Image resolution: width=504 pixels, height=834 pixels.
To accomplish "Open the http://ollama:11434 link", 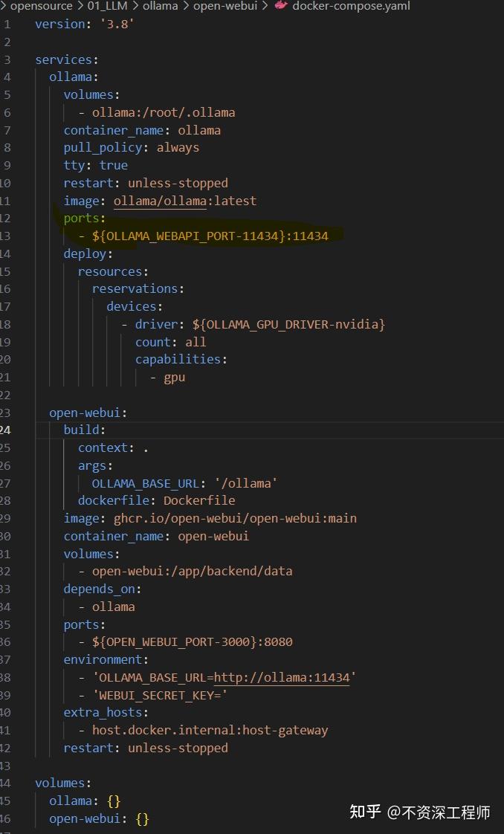I will click(x=282, y=678).
